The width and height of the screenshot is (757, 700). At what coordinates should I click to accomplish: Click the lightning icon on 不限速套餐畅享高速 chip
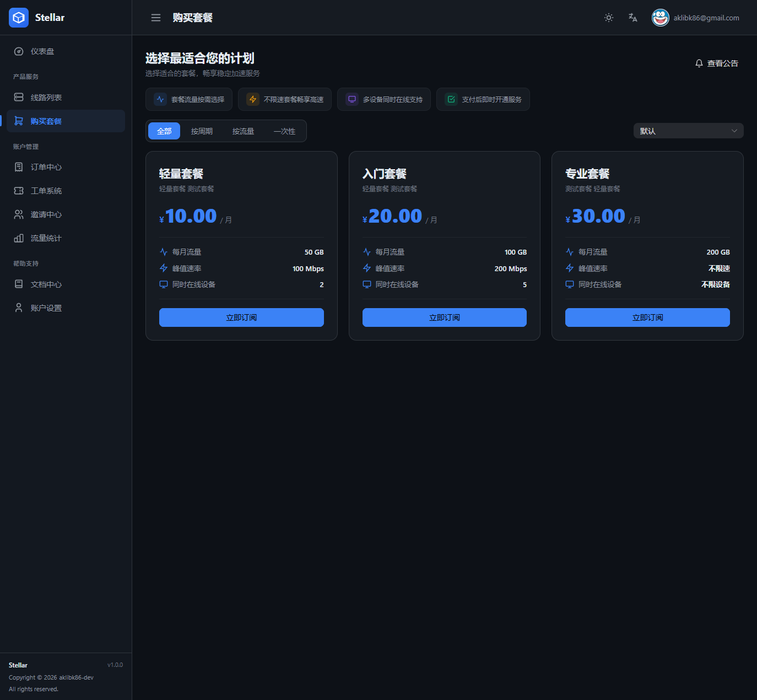[253, 99]
